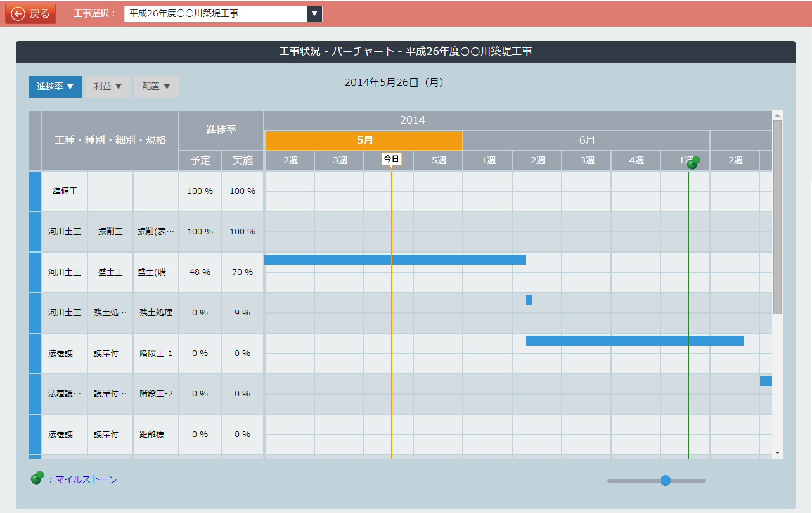Click the green milestone pin on the chart header

pos(693,163)
